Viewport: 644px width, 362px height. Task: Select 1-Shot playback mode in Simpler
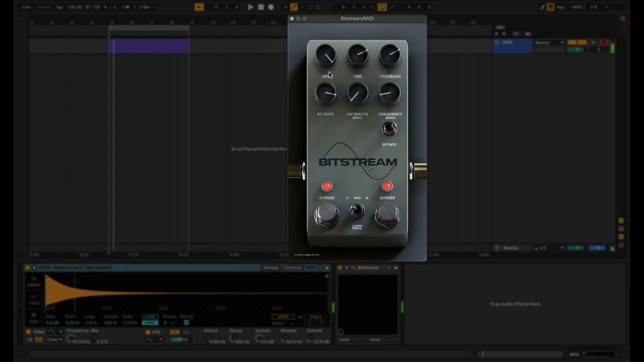(x=34, y=300)
